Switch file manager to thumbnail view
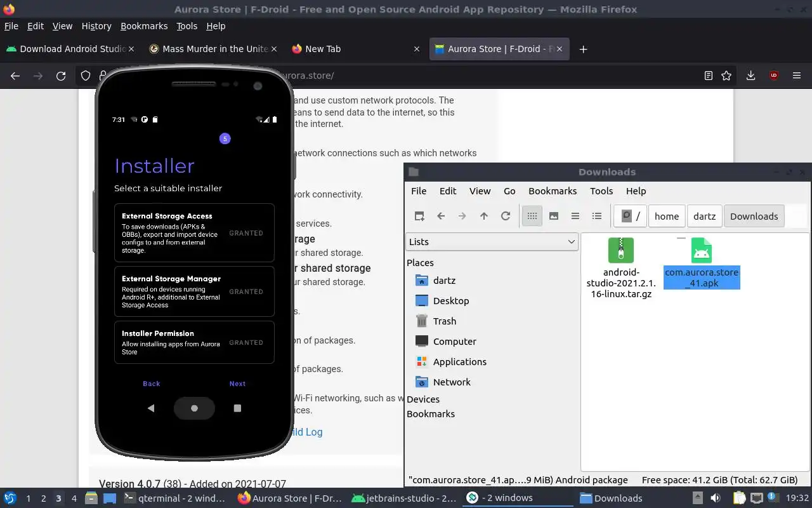This screenshot has height=508, width=812. [x=554, y=216]
